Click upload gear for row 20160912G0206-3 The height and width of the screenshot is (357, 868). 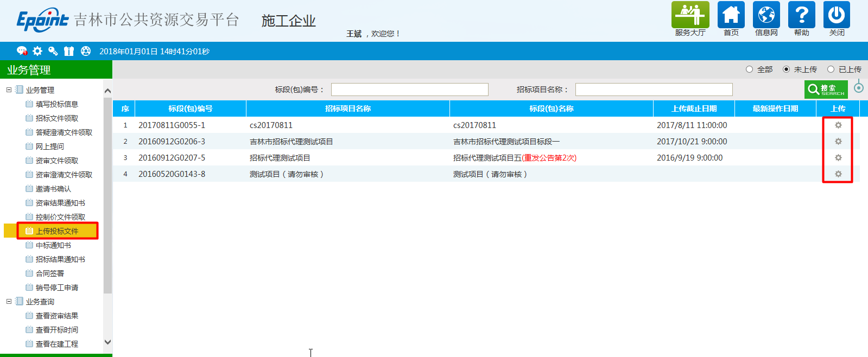(838, 141)
